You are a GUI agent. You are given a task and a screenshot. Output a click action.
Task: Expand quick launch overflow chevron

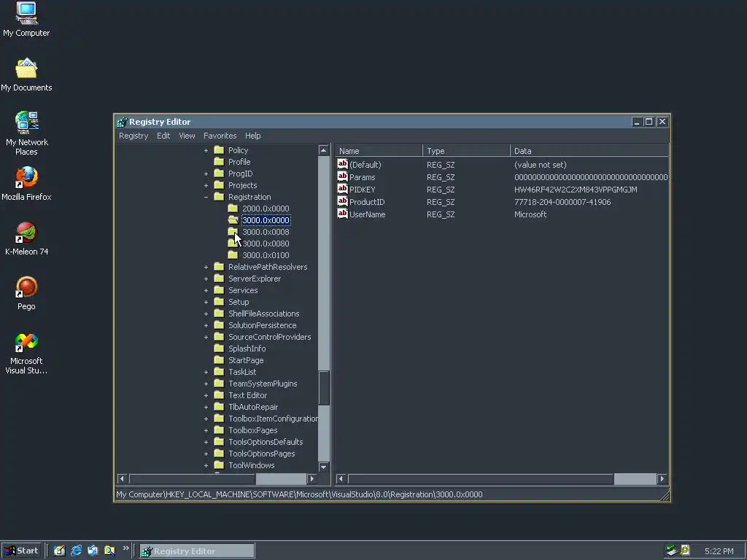pyautogui.click(x=125, y=548)
